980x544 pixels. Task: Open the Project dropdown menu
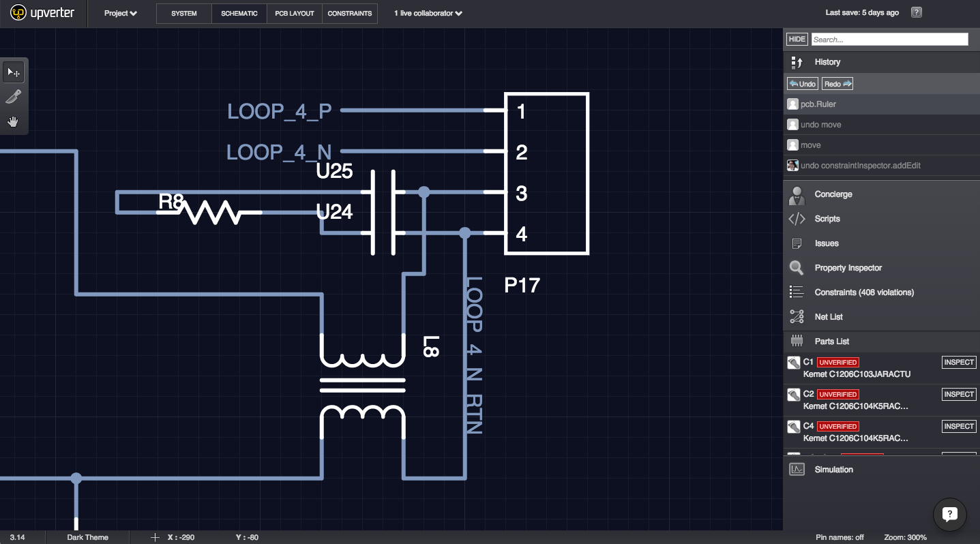[x=119, y=13]
